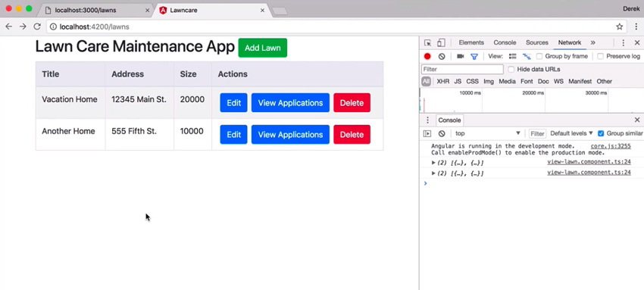Viewport: 644px width, 290px height.
Task: Bookmark this page with the star icon
Action: point(619,27)
